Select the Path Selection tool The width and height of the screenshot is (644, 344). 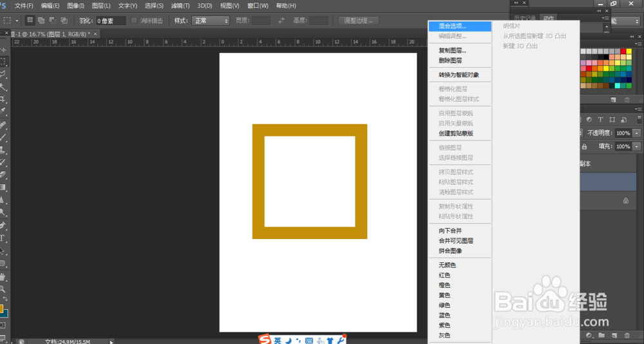click(x=3, y=251)
